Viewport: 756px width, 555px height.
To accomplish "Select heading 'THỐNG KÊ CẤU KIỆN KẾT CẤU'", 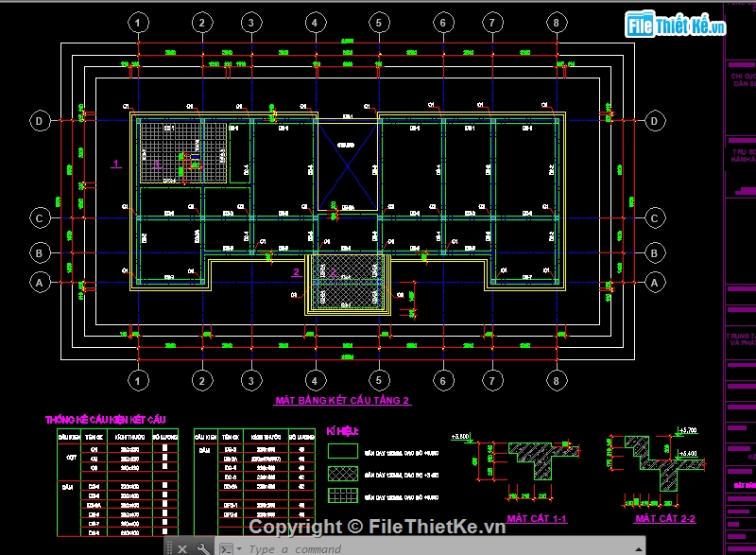I will tap(106, 420).
